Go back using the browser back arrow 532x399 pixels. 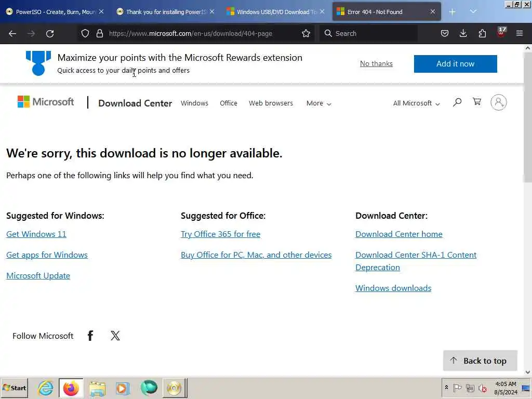pos(12,34)
